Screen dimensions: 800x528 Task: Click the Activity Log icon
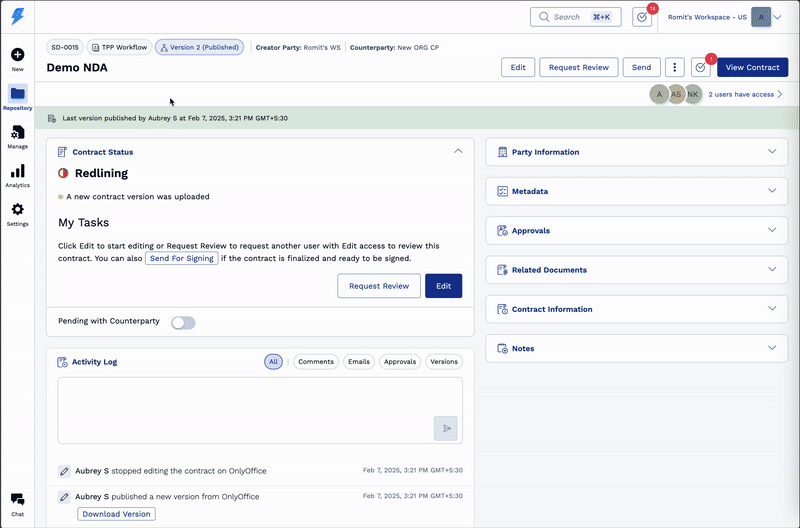click(62, 362)
